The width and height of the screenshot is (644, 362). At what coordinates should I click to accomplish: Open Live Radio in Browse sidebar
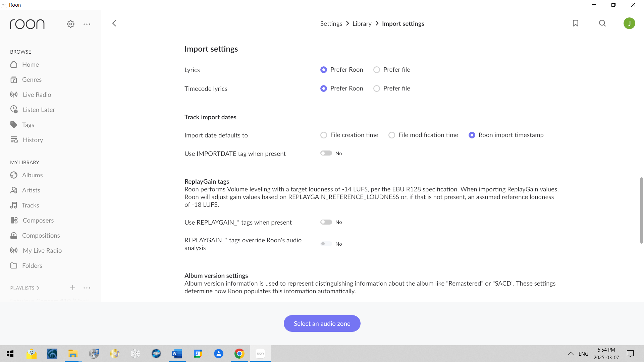pyautogui.click(x=37, y=95)
